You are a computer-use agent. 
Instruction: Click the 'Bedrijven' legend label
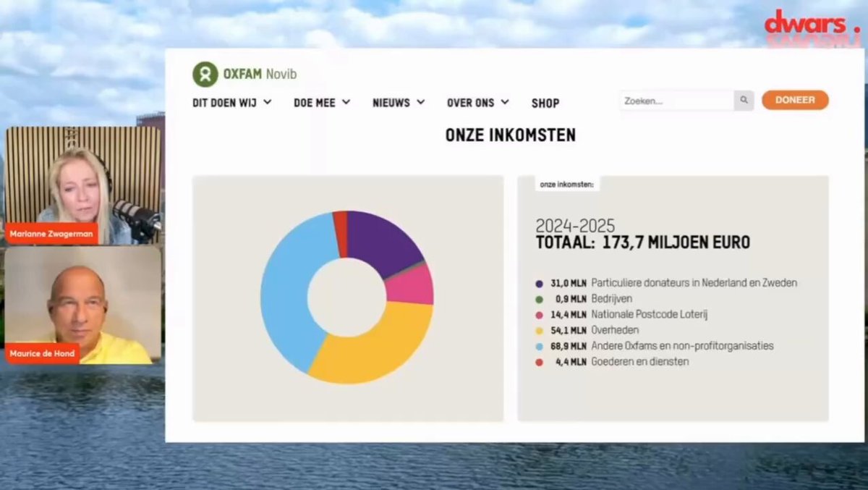pos(612,299)
